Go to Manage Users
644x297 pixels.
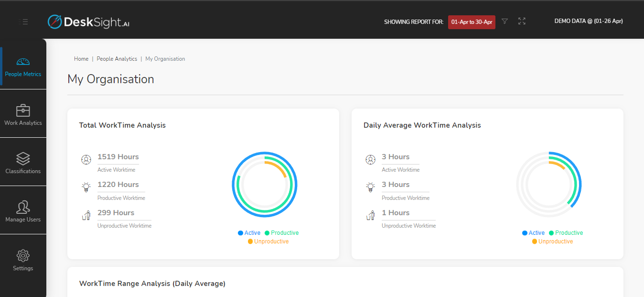click(23, 210)
